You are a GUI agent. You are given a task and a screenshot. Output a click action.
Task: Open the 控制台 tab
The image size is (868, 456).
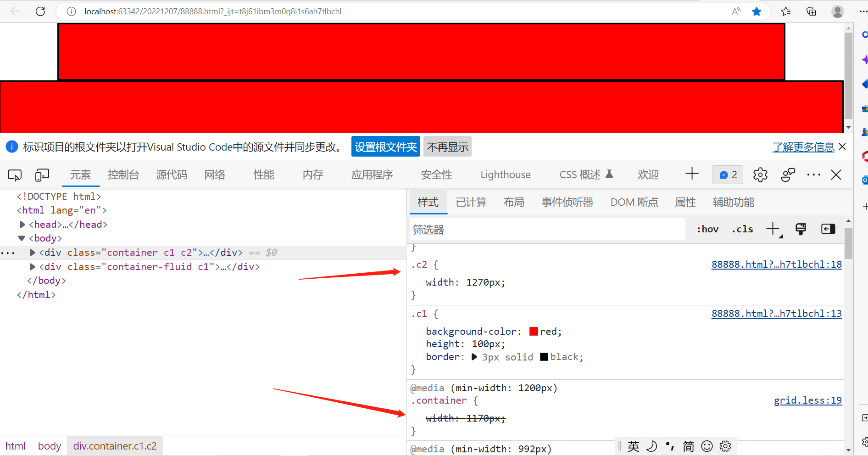coord(123,175)
